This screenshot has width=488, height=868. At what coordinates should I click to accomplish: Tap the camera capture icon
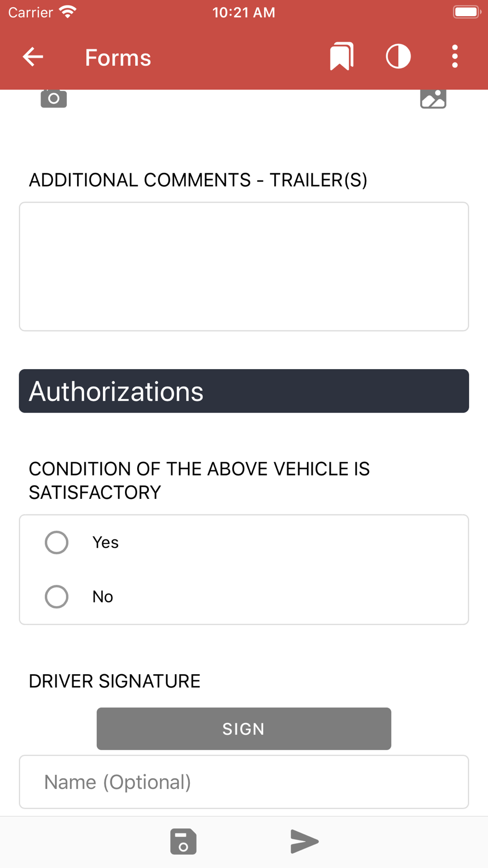tap(54, 98)
